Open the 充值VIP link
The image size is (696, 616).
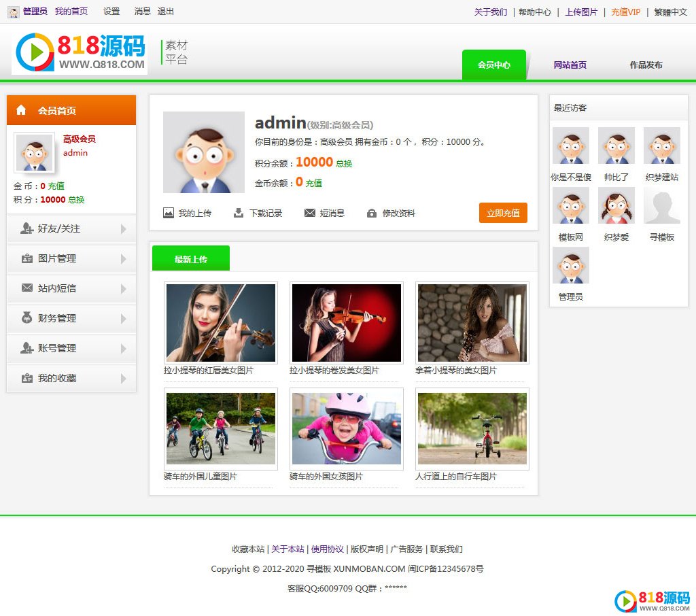[x=626, y=12]
